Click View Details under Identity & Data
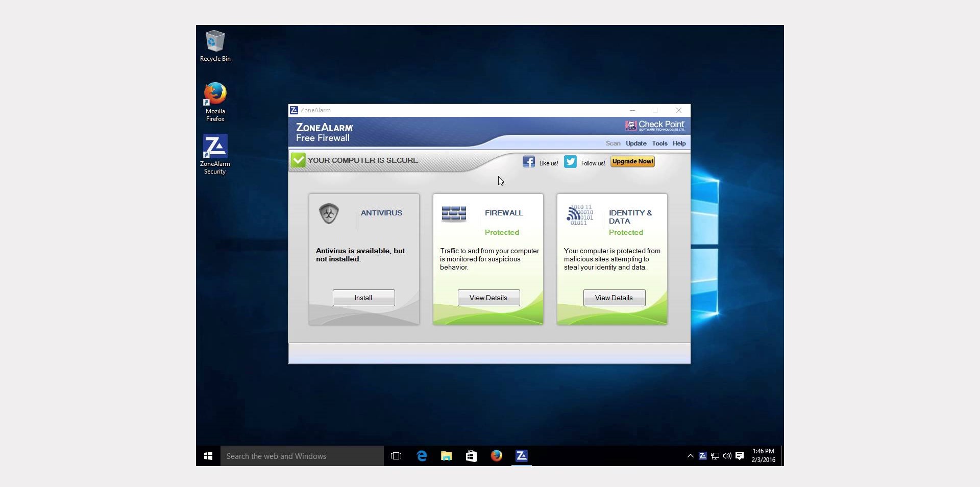Image resolution: width=980 pixels, height=487 pixels. [x=614, y=298]
